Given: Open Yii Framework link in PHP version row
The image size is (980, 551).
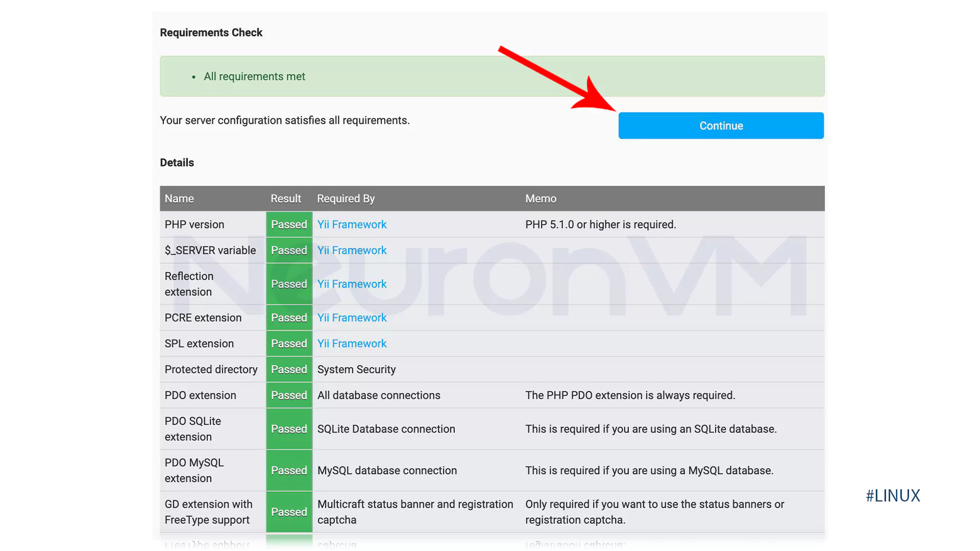Looking at the screenshot, I should click(x=352, y=224).
